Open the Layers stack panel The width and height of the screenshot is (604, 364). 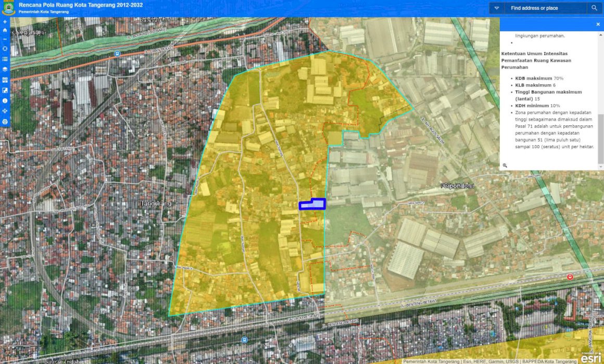coord(5,69)
